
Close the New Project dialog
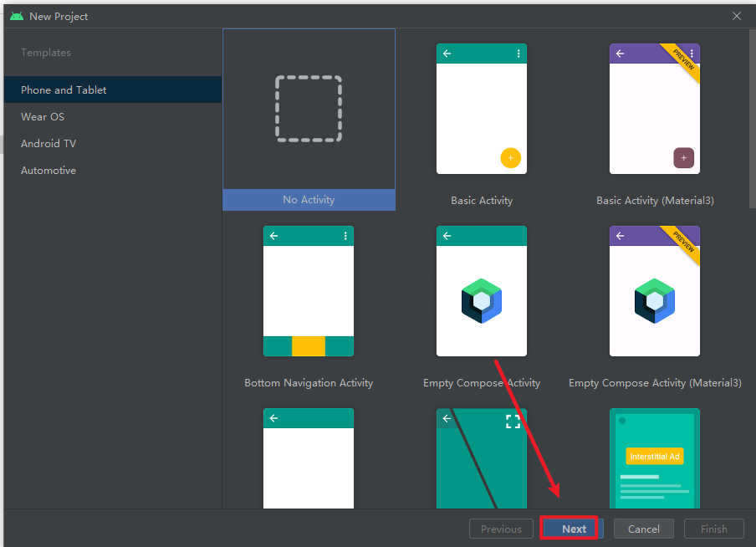[736, 16]
